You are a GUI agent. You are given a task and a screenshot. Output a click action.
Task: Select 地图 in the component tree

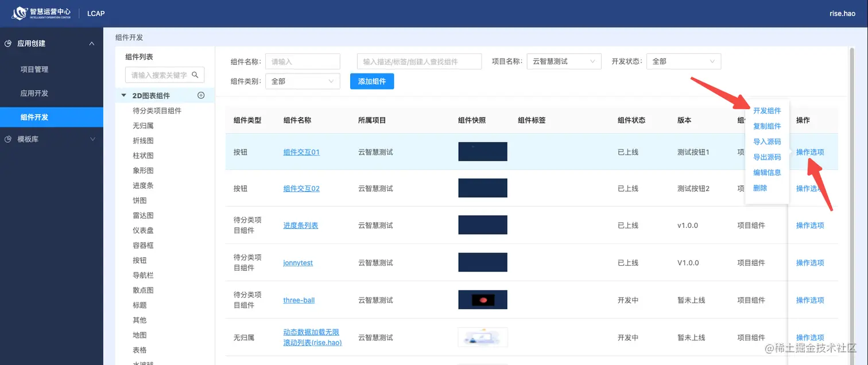tap(139, 335)
